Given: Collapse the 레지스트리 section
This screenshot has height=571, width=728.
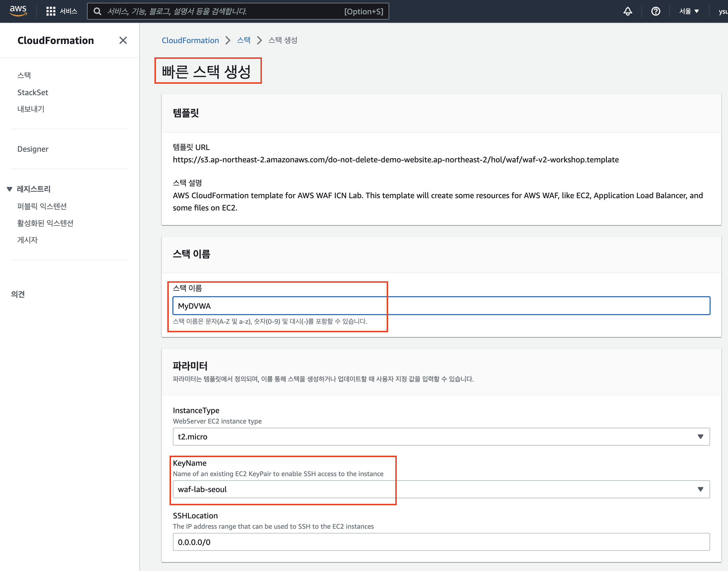Looking at the screenshot, I should tap(9, 189).
